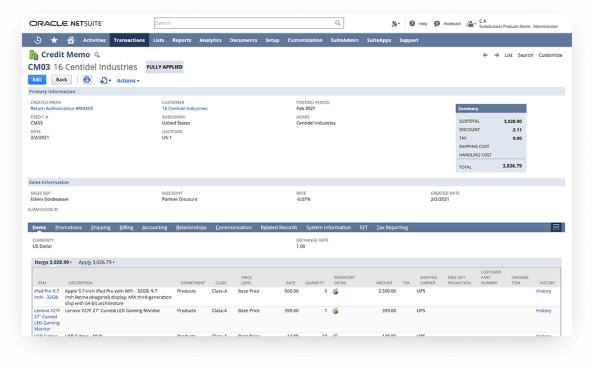Viewport: 594px width, 367px height.
Task: Open the Activities menu
Action: (x=94, y=40)
